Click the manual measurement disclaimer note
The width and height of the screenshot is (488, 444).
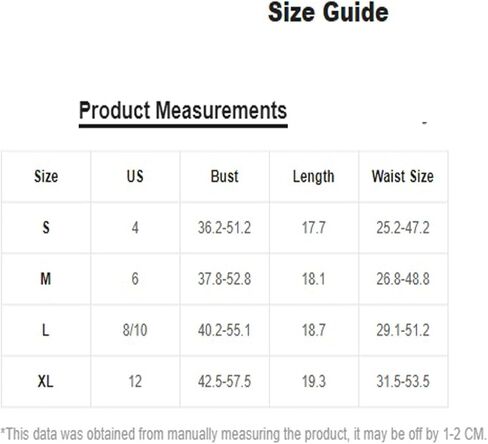coord(243,434)
